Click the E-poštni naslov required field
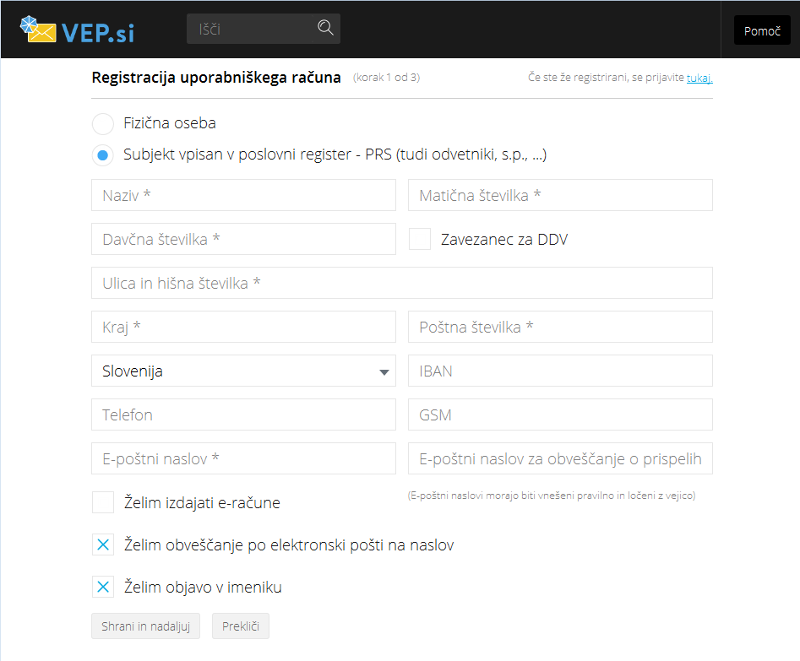Viewport: 800px width, 661px height. 243,459
